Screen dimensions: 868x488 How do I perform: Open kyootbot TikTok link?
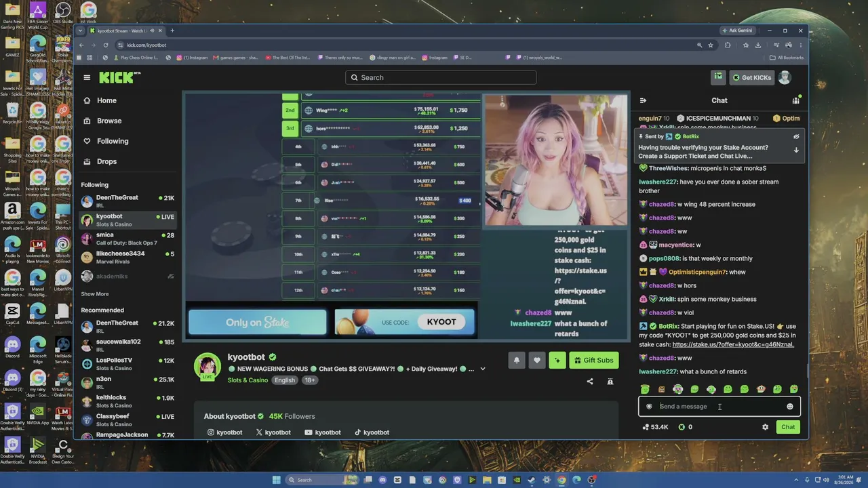click(372, 432)
